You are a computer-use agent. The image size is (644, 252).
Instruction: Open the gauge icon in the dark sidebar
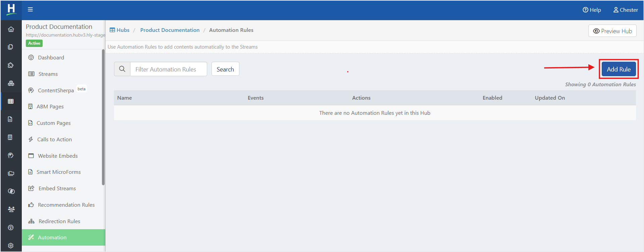11,228
